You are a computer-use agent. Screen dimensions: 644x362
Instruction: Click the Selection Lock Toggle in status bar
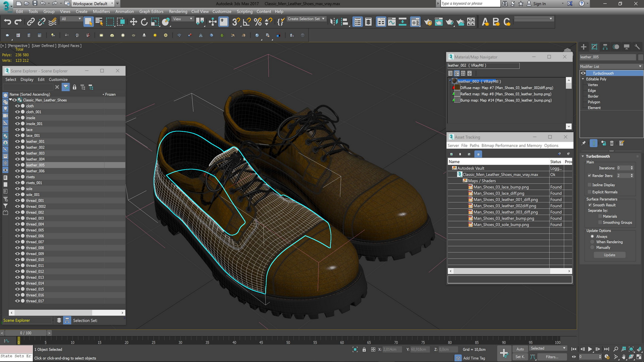[364, 349]
